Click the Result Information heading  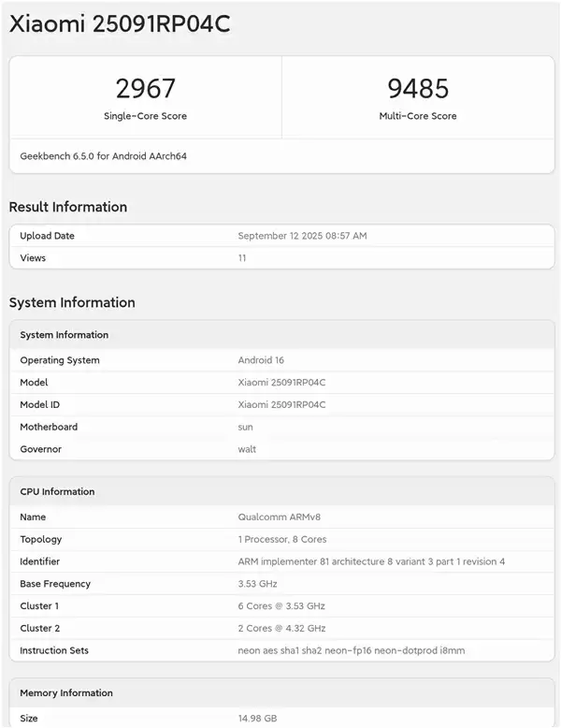[68, 207]
